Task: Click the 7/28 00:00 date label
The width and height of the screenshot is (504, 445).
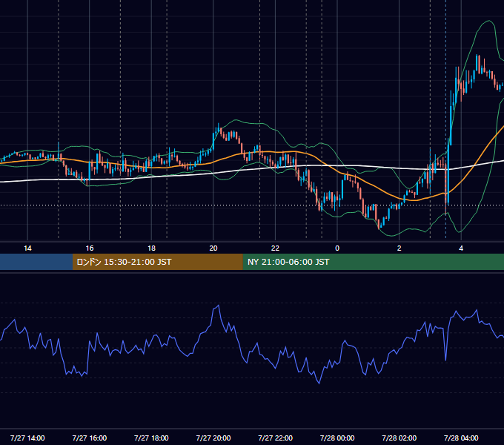Action: (x=337, y=438)
